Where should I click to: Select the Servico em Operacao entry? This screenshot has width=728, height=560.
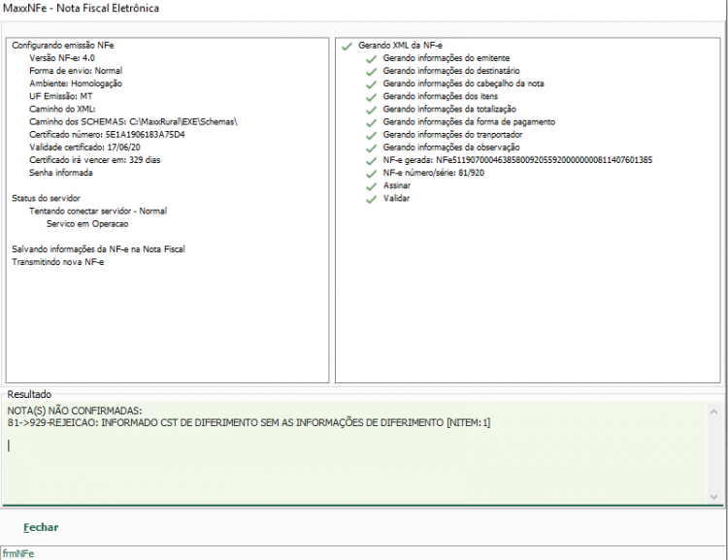point(87,224)
